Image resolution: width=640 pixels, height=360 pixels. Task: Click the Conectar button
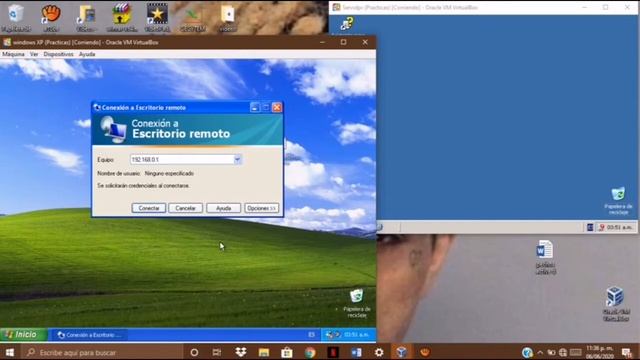[149, 208]
